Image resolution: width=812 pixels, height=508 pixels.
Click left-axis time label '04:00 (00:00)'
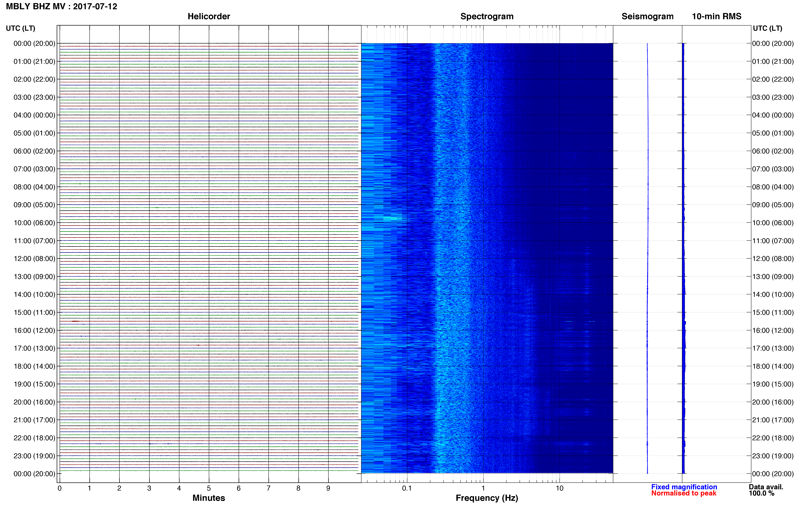(34, 115)
